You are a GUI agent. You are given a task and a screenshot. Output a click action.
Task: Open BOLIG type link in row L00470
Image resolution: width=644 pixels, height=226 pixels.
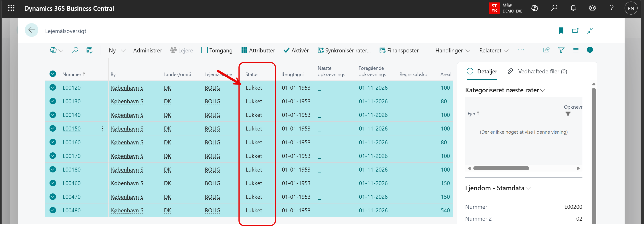[x=213, y=197]
